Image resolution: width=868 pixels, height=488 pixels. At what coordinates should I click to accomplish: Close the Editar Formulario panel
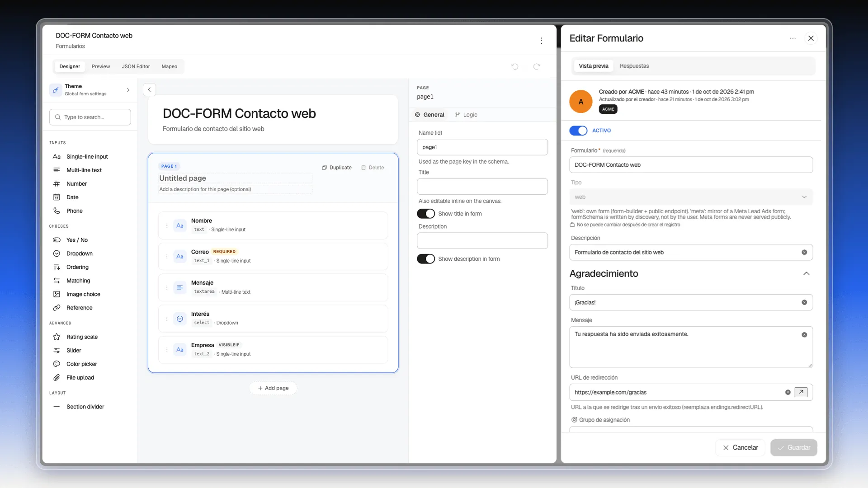[x=811, y=38]
